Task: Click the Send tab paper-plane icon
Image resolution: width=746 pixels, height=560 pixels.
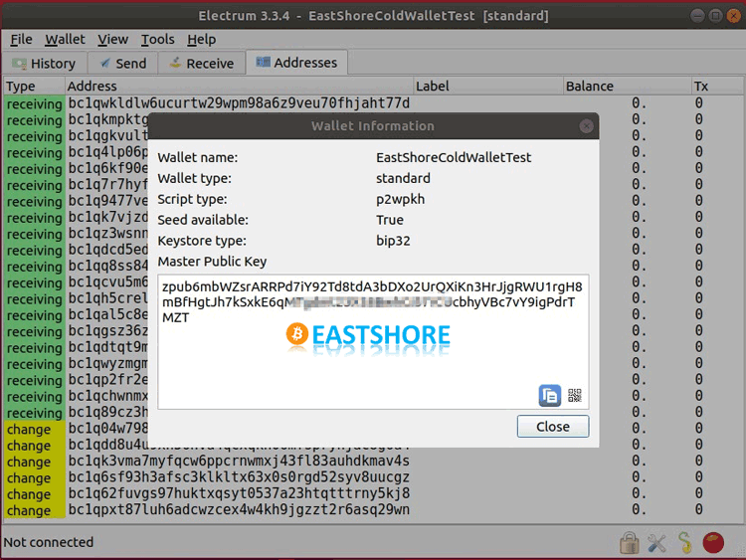Action: pyautogui.click(x=105, y=63)
